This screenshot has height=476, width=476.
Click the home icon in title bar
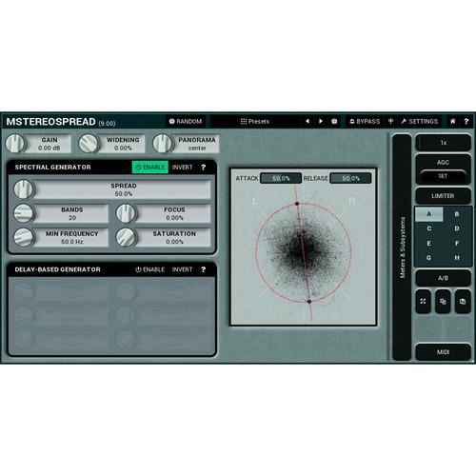tap(453, 121)
